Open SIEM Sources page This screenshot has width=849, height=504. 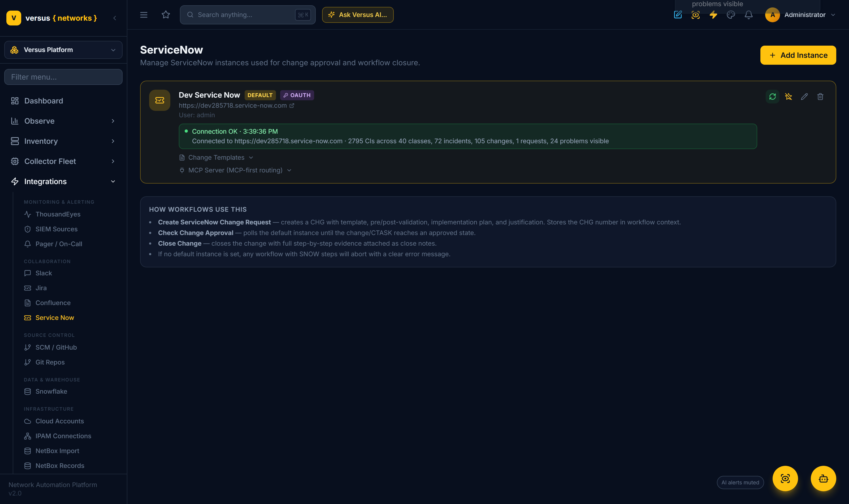point(56,229)
